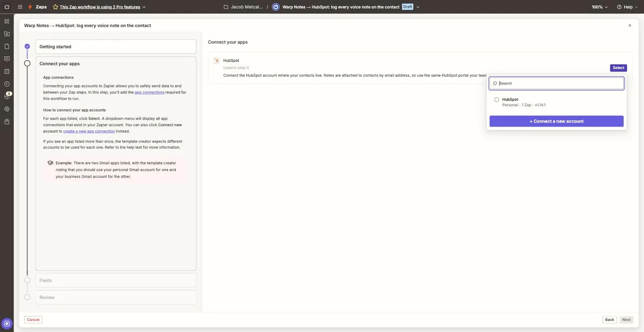This screenshot has height=332, width=644.
Task: Open the calendar icon in sidebar
Action: tap(7, 71)
